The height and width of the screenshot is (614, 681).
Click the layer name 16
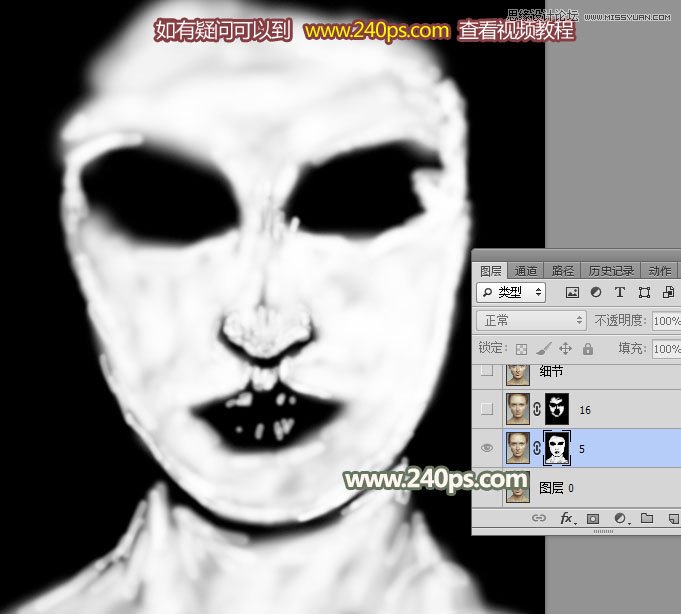coord(585,409)
